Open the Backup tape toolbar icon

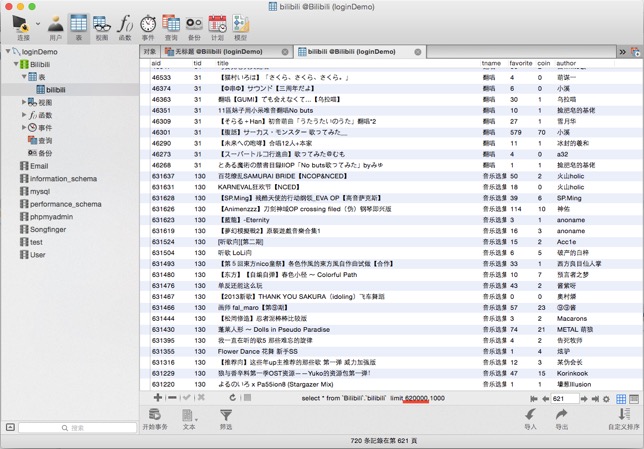coord(194,27)
